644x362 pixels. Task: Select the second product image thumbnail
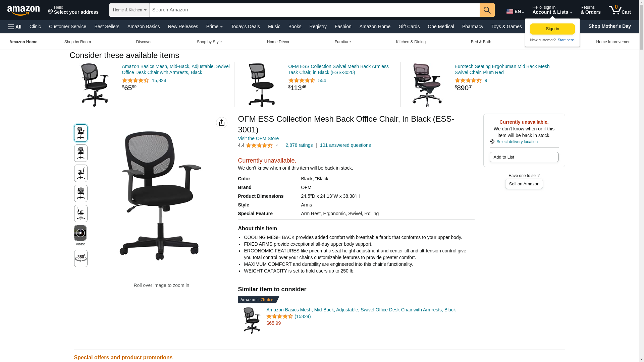click(x=81, y=153)
